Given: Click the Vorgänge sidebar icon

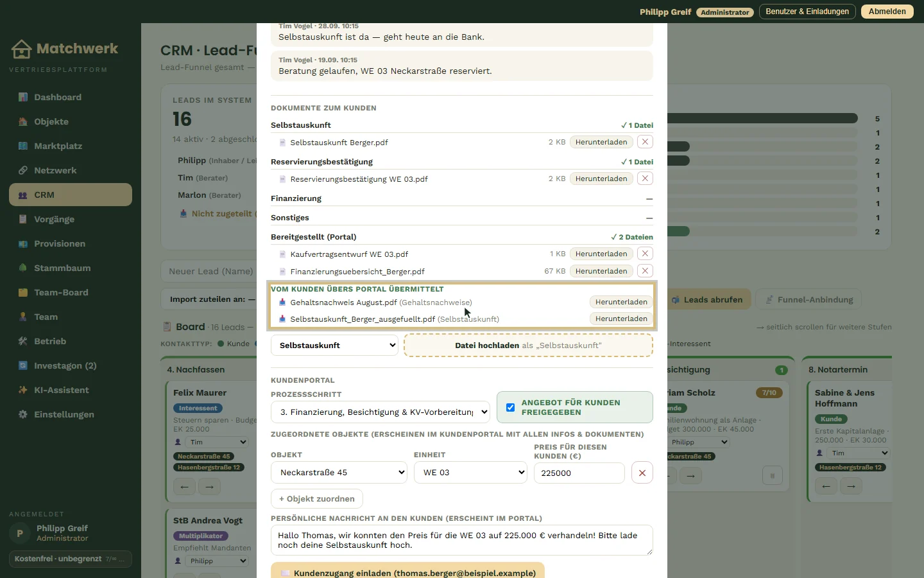Looking at the screenshot, I should 23,219.
